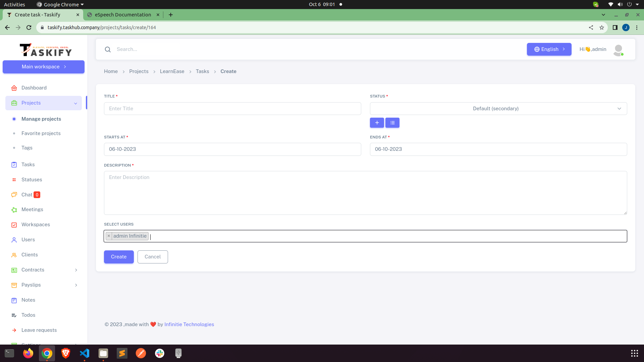Click the Enter Title input field
This screenshot has height=362, width=644.
pyautogui.click(x=232, y=109)
